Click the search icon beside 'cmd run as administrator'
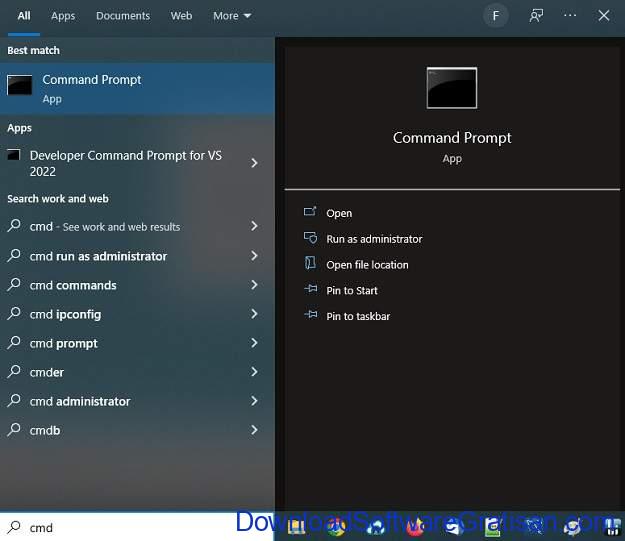Viewport: 625px width, 541px height. coord(14,255)
